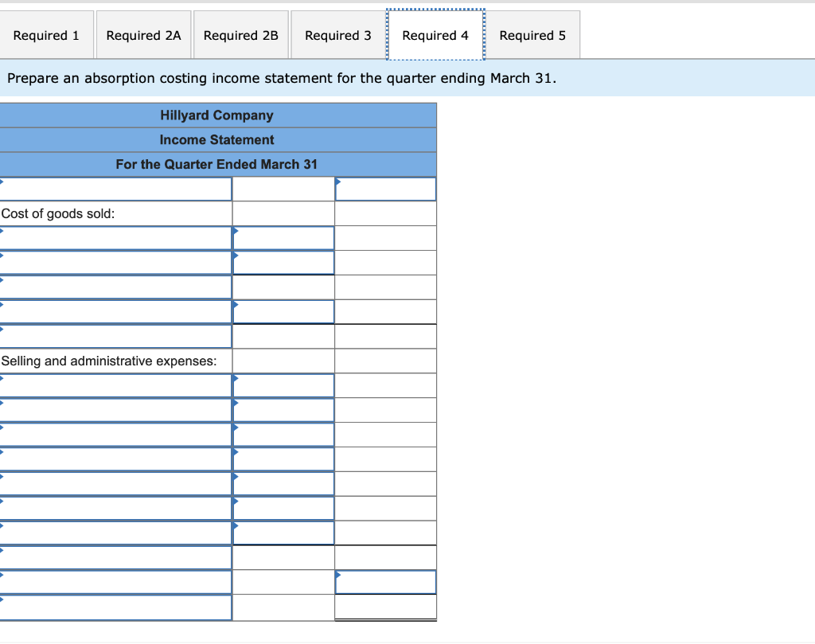Switch to the Required 1 tab
Image resolution: width=815 pixels, height=644 pixels.
tap(46, 35)
